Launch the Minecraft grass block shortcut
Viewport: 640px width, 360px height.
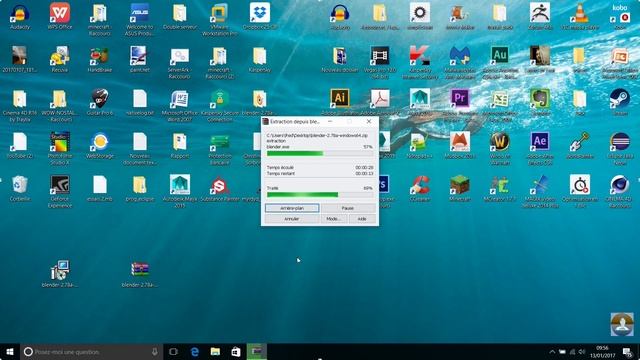pyautogui.click(x=460, y=188)
